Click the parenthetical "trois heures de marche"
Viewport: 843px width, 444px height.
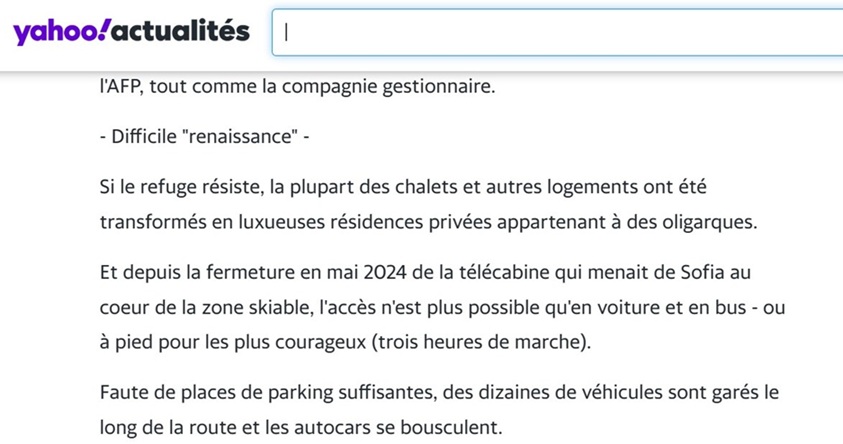coord(481,342)
